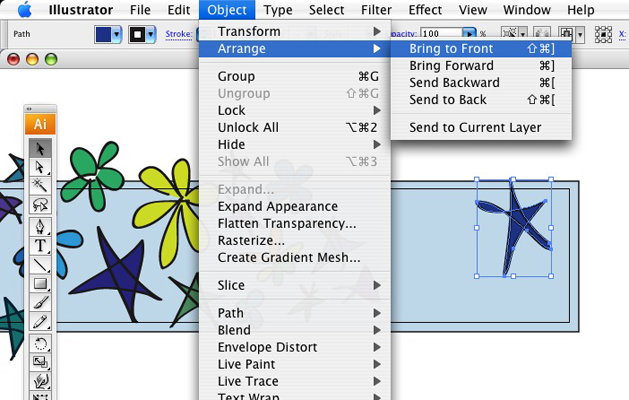Choose Create Gradient Mesh...
Image resolution: width=629 pixels, height=400 pixels.
[x=295, y=258]
